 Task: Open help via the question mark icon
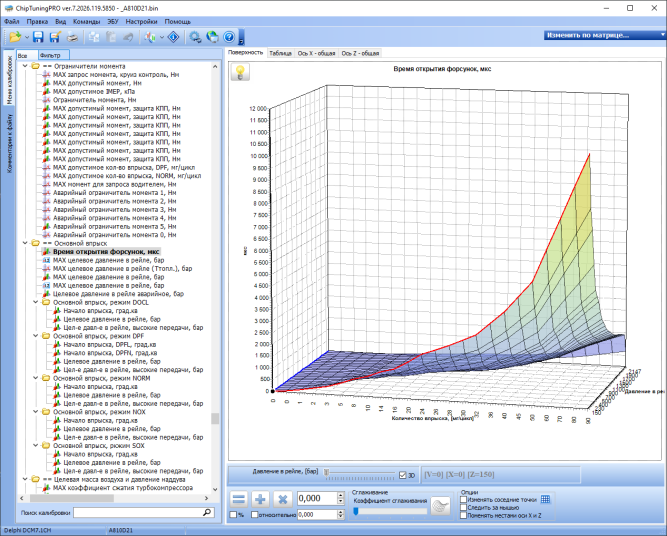(229, 37)
